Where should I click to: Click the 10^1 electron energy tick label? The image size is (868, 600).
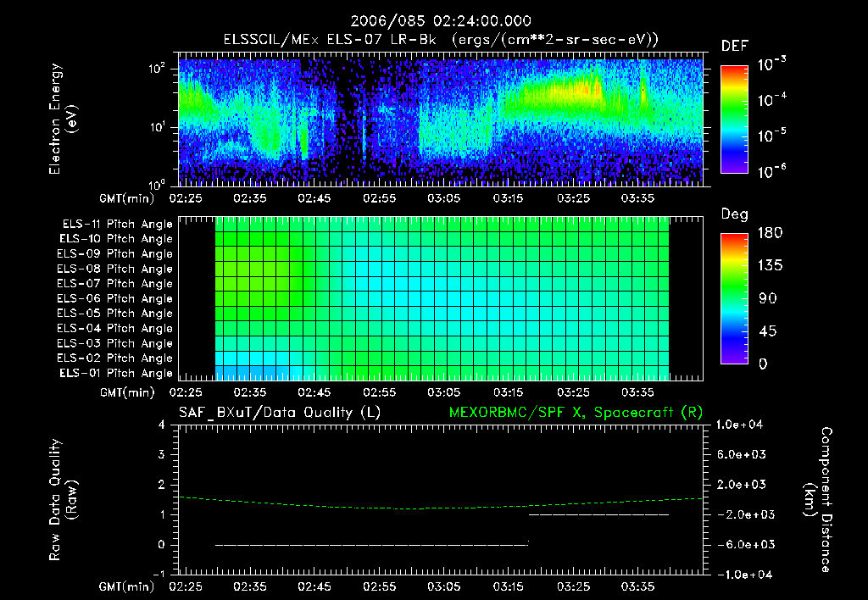157,126
